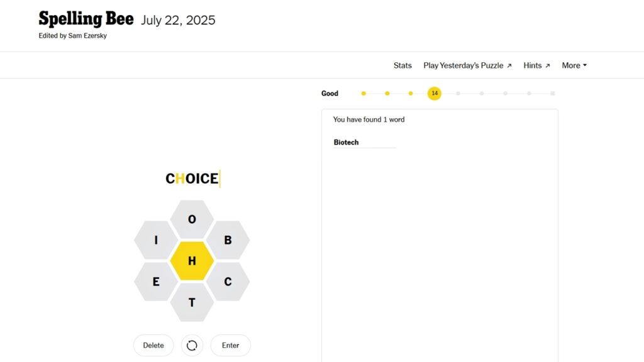
Task: Click the shuffle letters icon
Action: tap(192, 345)
